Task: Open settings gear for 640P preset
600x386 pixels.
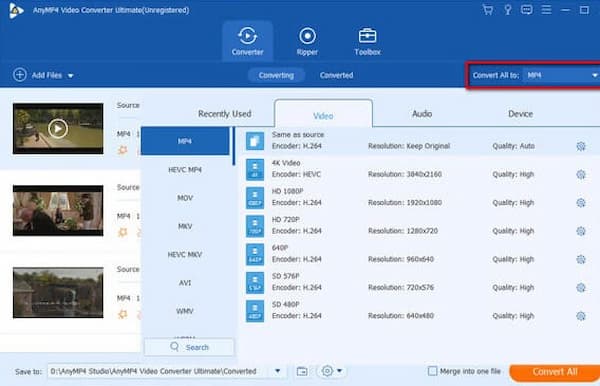Action: pos(581,259)
